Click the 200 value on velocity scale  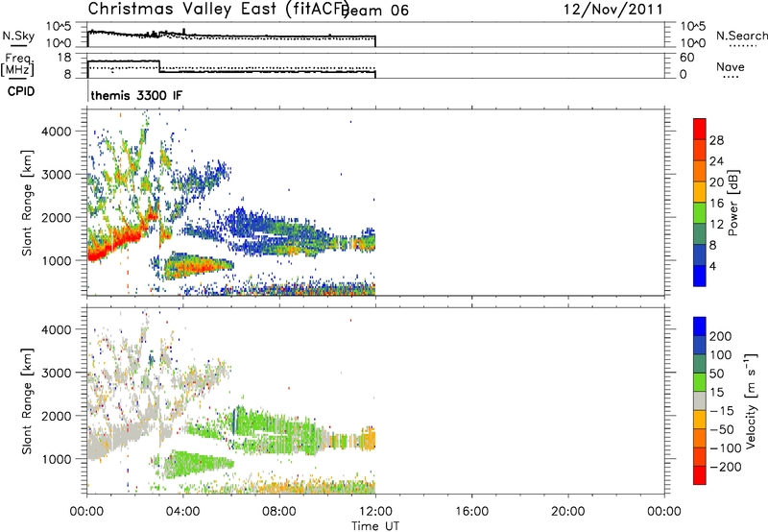(x=721, y=336)
